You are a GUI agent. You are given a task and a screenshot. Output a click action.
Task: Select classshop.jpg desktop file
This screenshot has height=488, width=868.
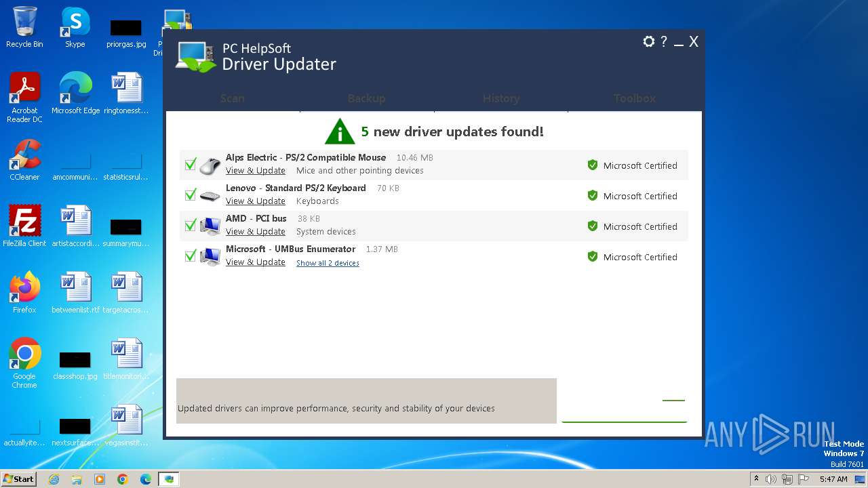point(75,365)
